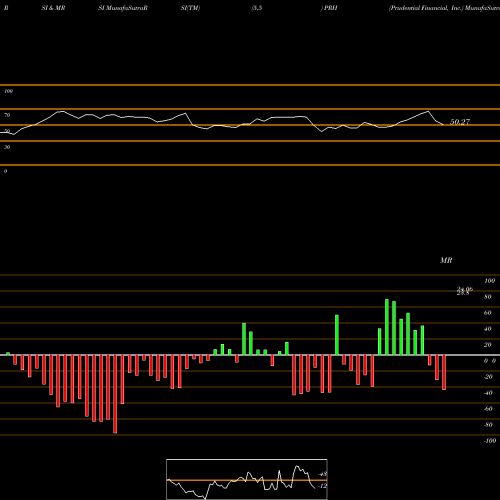Click the 'SI & MR' header label

coord(53,8)
